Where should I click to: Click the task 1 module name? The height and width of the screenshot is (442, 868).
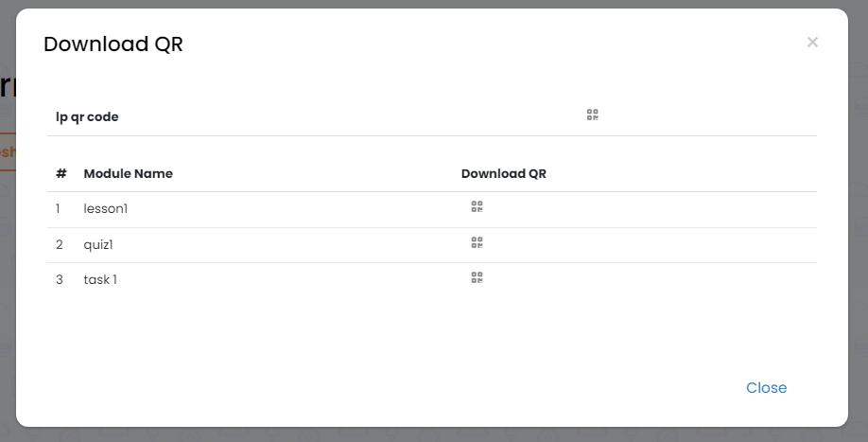click(100, 280)
